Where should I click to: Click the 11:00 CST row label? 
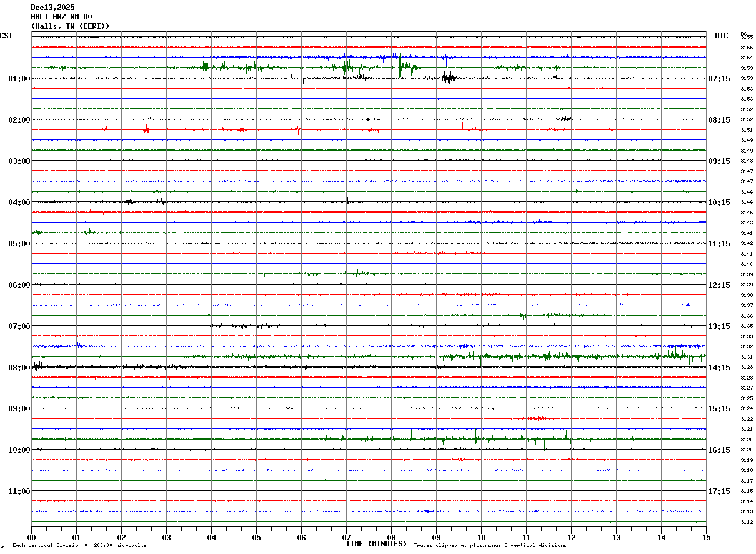19,491
